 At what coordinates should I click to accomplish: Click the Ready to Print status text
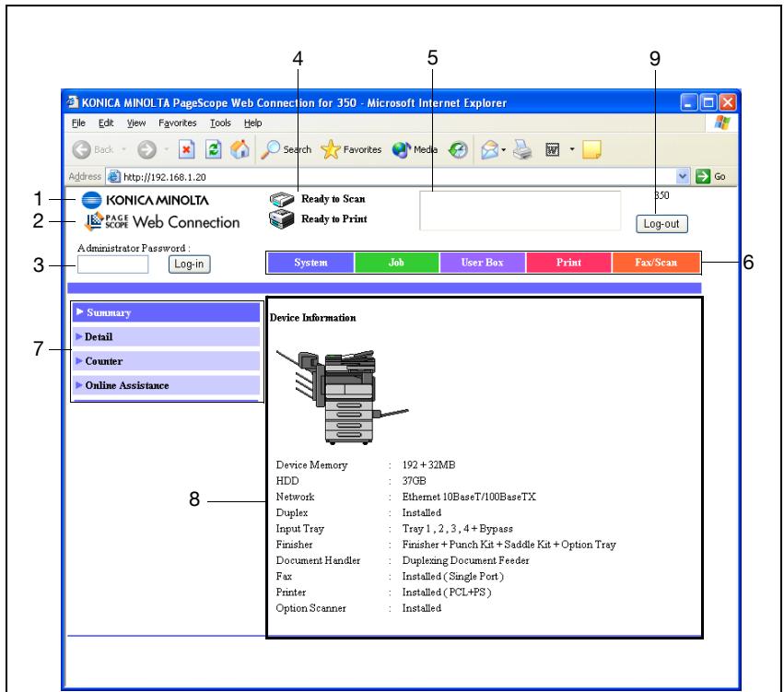(334, 219)
